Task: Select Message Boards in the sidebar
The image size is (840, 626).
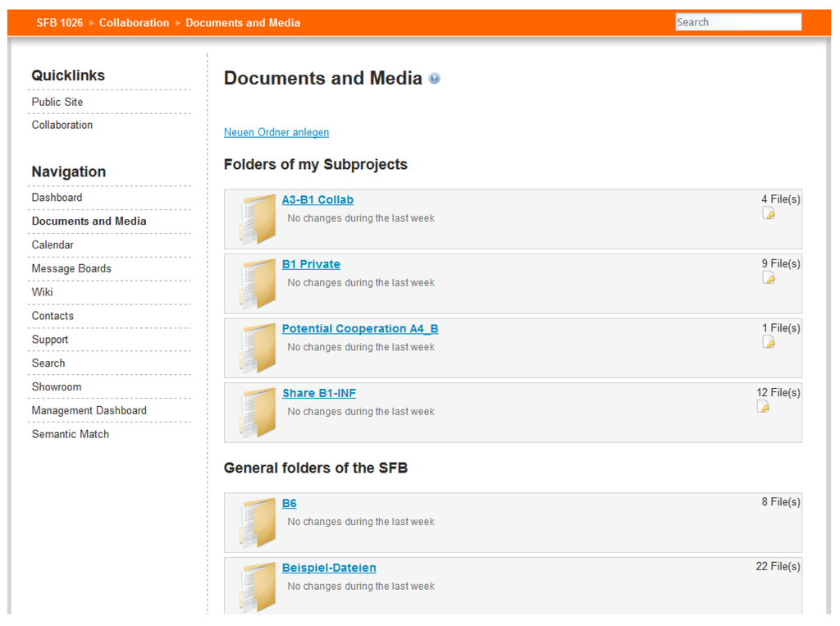Action: coord(71,268)
